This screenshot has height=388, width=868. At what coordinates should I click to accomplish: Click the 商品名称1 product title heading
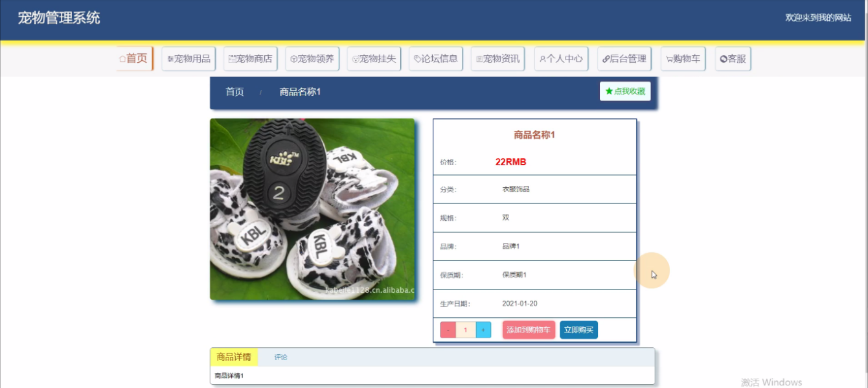534,135
